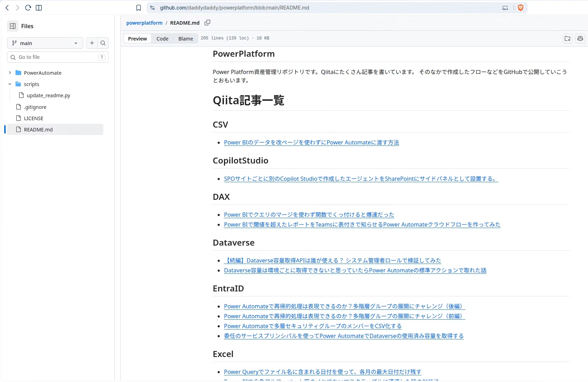Image resolution: width=588 pixels, height=382 pixels.
Task: Open the Dataverse容量は環境ごとに article link
Action: click(x=355, y=270)
